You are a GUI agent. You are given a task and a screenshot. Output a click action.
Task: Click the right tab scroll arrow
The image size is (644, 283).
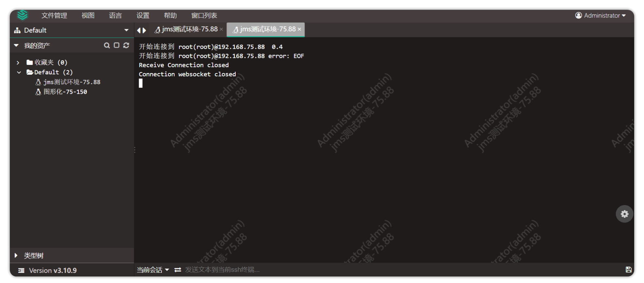144,30
